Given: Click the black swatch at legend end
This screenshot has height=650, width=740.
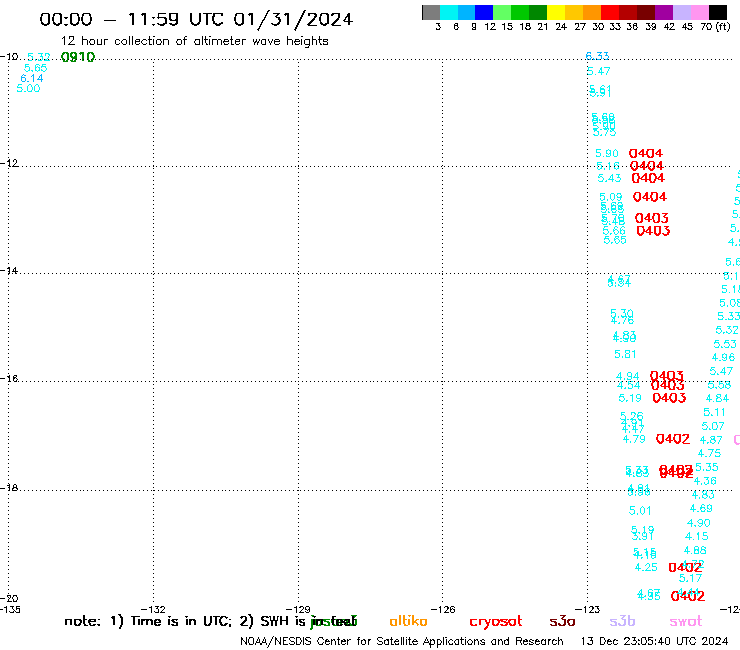Looking at the screenshot, I should [x=718, y=12].
